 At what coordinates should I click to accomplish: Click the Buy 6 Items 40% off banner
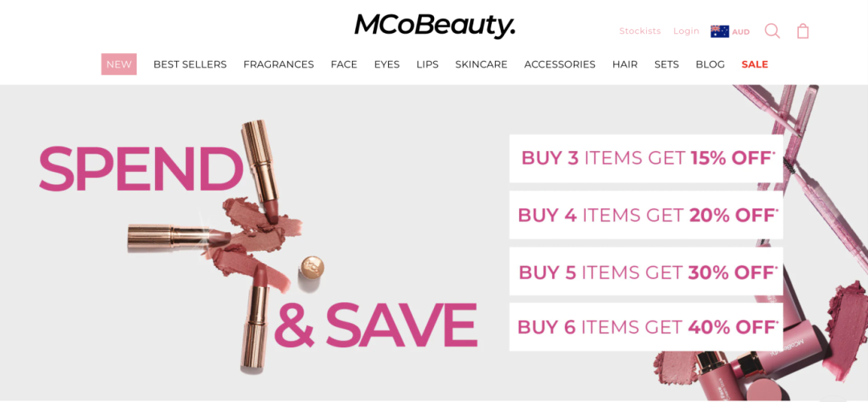click(646, 327)
